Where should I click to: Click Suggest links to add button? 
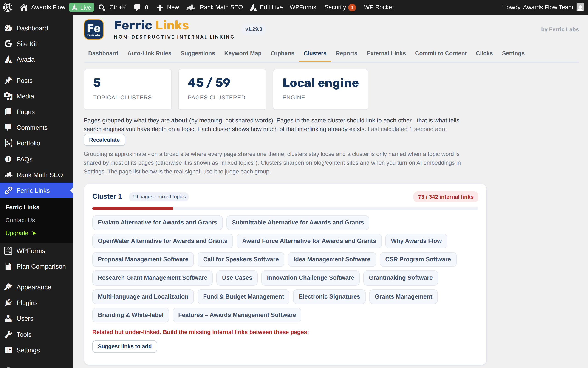pos(125,346)
